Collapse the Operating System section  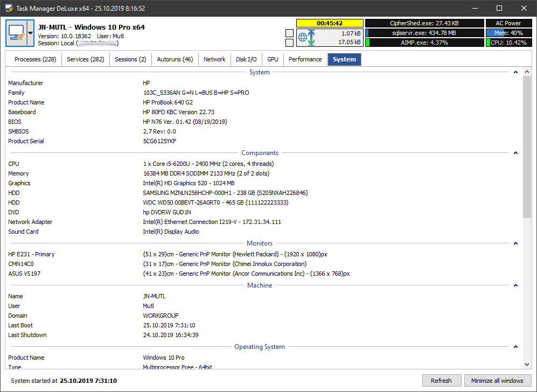coord(515,346)
